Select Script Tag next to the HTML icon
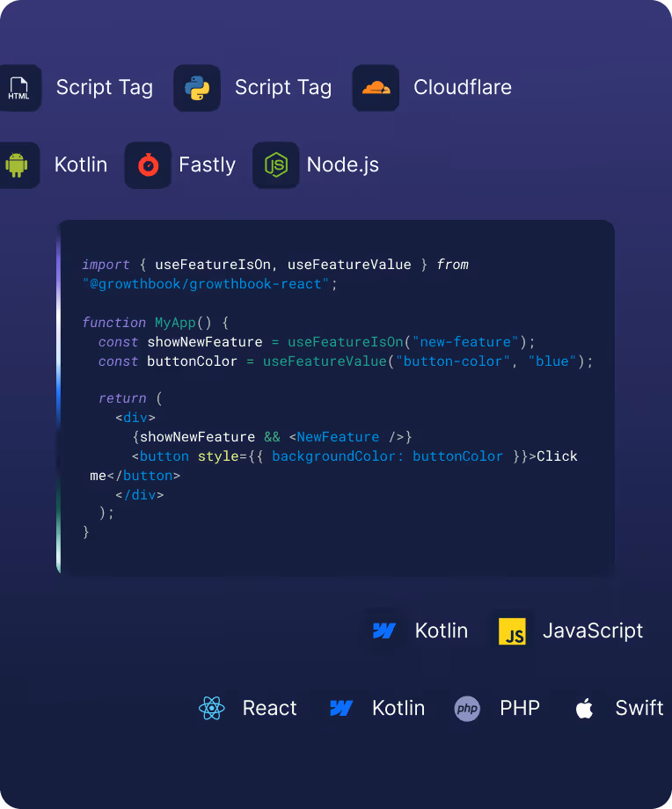The image size is (672, 809). tap(105, 87)
